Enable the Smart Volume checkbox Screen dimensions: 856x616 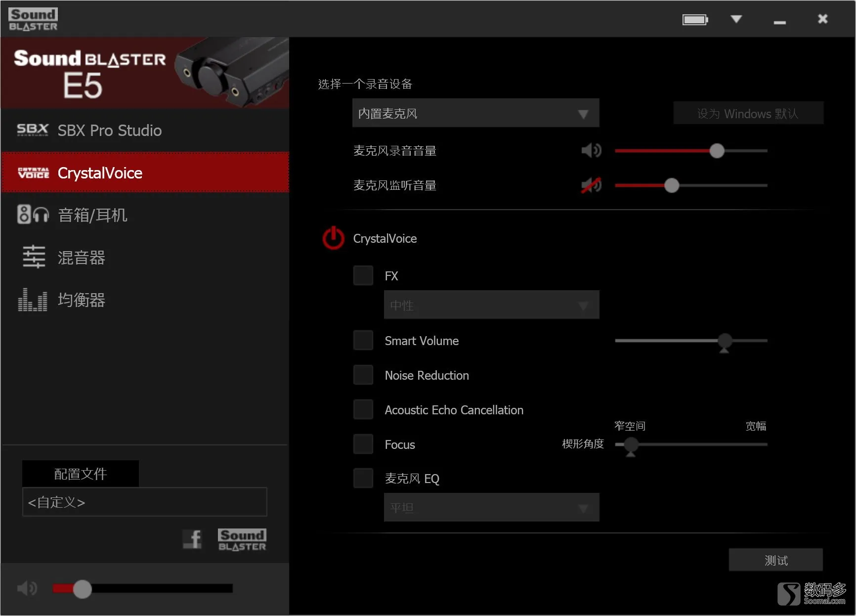pos(363,340)
